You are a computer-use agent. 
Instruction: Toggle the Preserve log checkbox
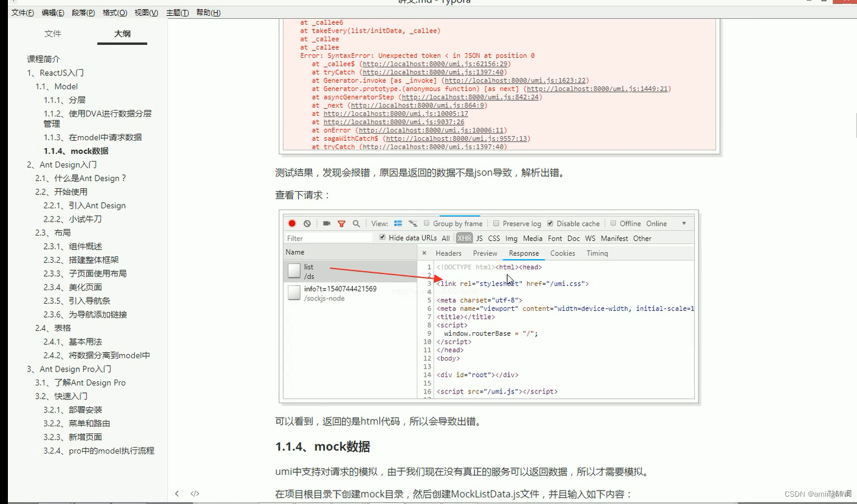pyautogui.click(x=496, y=223)
